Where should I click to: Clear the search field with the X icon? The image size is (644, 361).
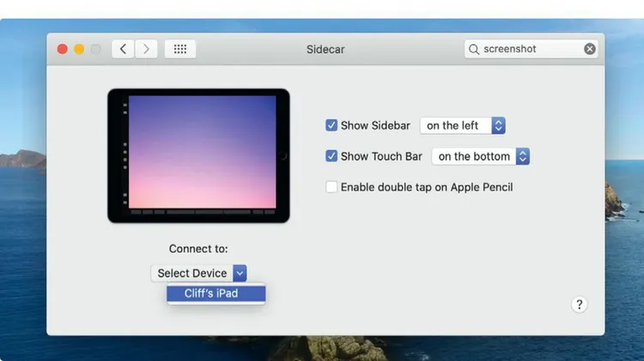point(589,49)
